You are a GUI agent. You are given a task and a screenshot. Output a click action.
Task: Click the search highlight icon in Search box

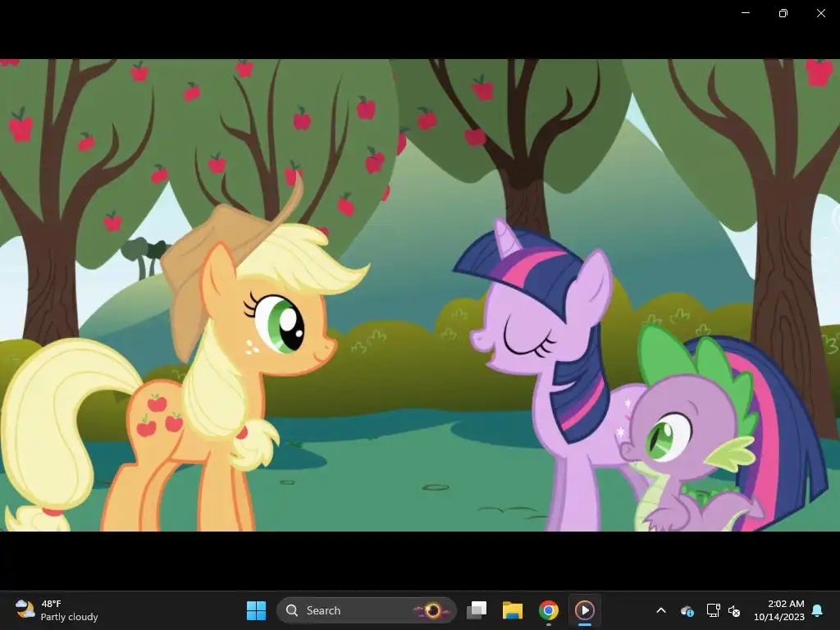(433, 610)
